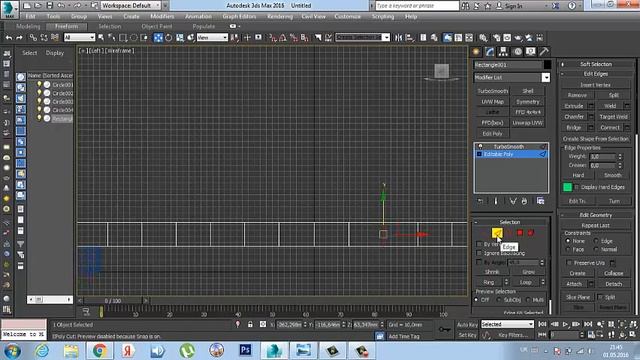Screen dimensions: 640x360
Task: Click the Loop selection button
Action: (x=526, y=282)
